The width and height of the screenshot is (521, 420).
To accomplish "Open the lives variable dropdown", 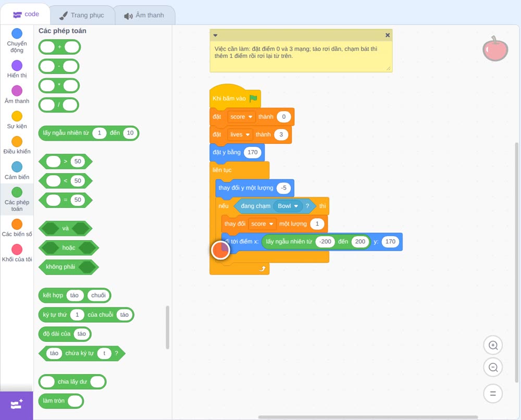I will pos(240,134).
